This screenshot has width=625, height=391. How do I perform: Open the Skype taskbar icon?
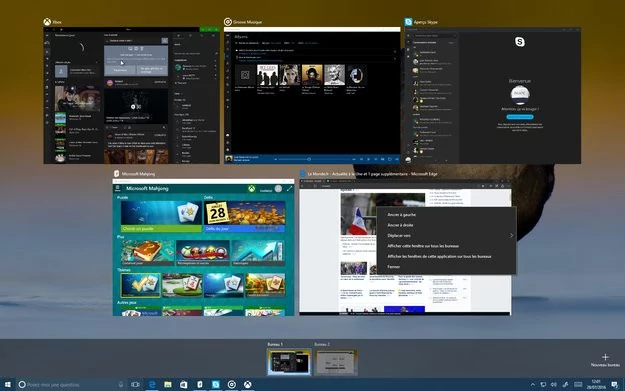click(x=216, y=385)
